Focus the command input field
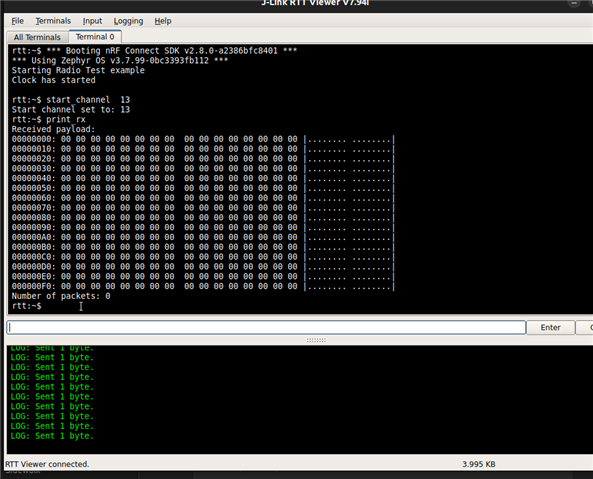Screen dimensions: 593x479 click(266, 327)
